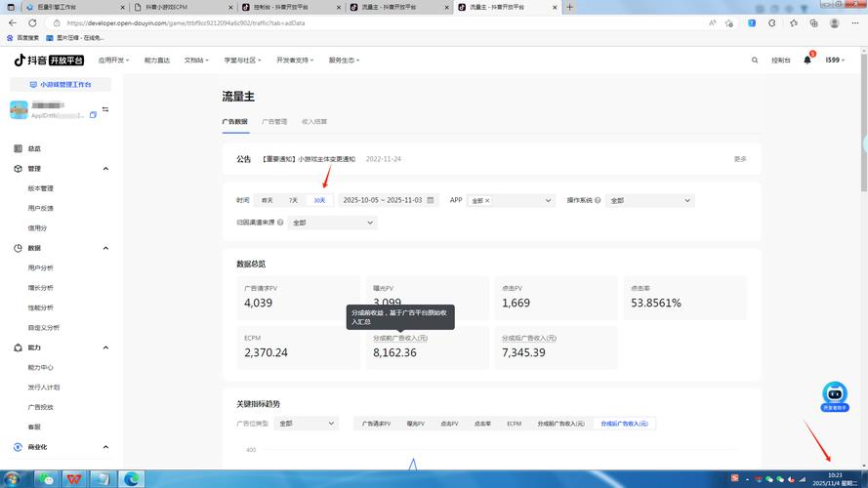Open the date range picker calendar icon
Screen dimensions: 868x488
(x=431, y=200)
